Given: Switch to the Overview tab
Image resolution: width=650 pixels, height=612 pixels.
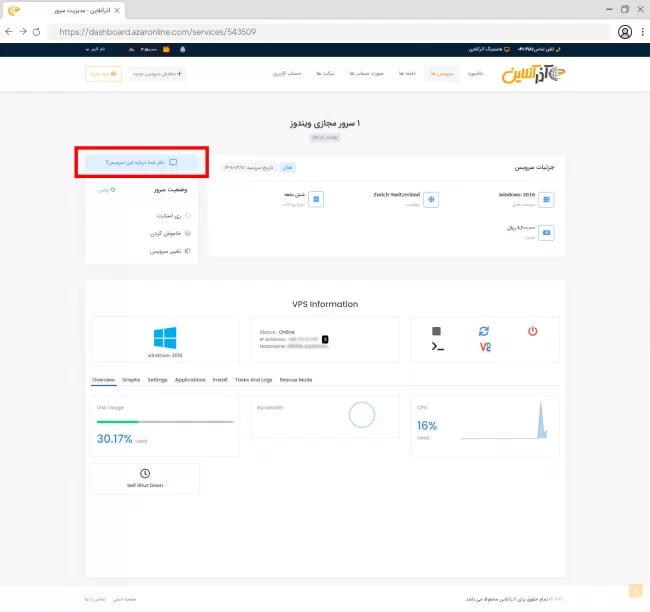Looking at the screenshot, I should (103, 380).
